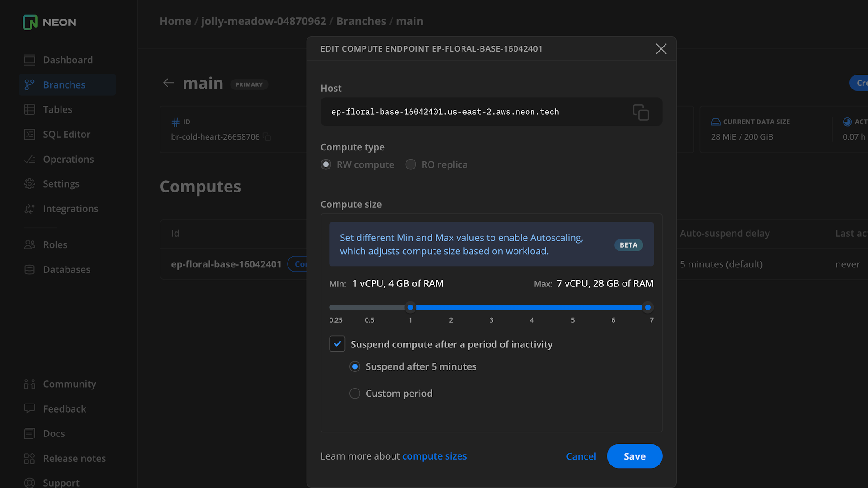Open the Dashboard section
This screenshot has width=868, height=488.
pyautogui.click(x=68, y=60)
